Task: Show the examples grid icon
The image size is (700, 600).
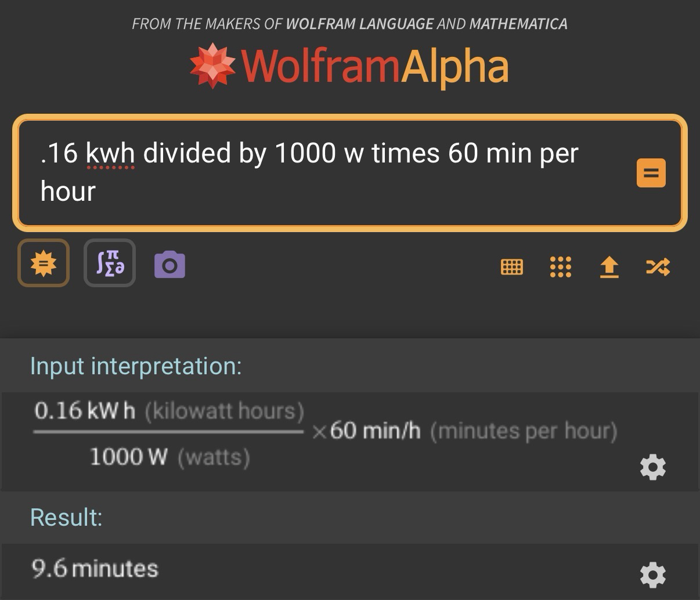Action: [x=560, y=267]
